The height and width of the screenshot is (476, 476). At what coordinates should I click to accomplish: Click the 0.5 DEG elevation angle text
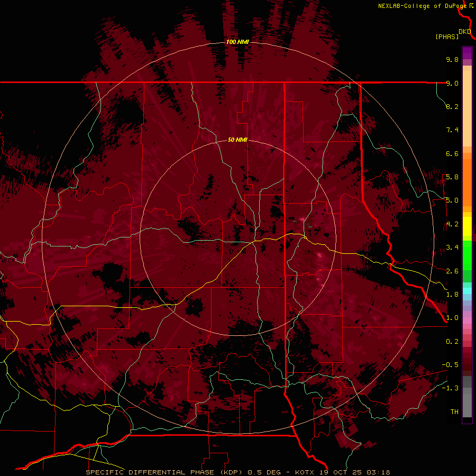click(265, 472)
